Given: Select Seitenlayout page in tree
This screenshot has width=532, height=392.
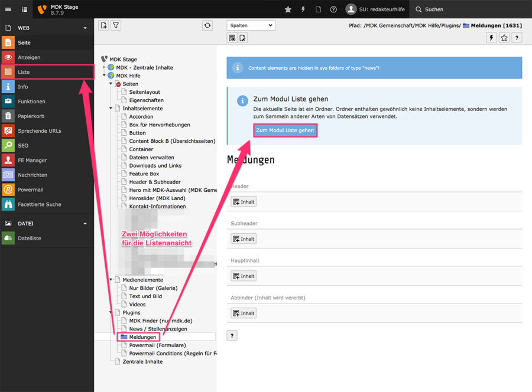Looking at the screenshot, I should tap(145, 92).
